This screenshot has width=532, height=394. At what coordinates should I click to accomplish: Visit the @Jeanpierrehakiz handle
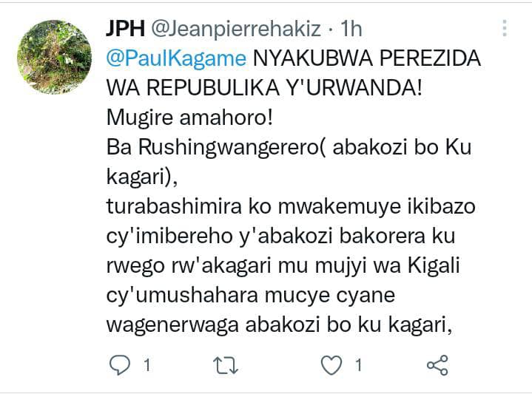tap(236, 29)
